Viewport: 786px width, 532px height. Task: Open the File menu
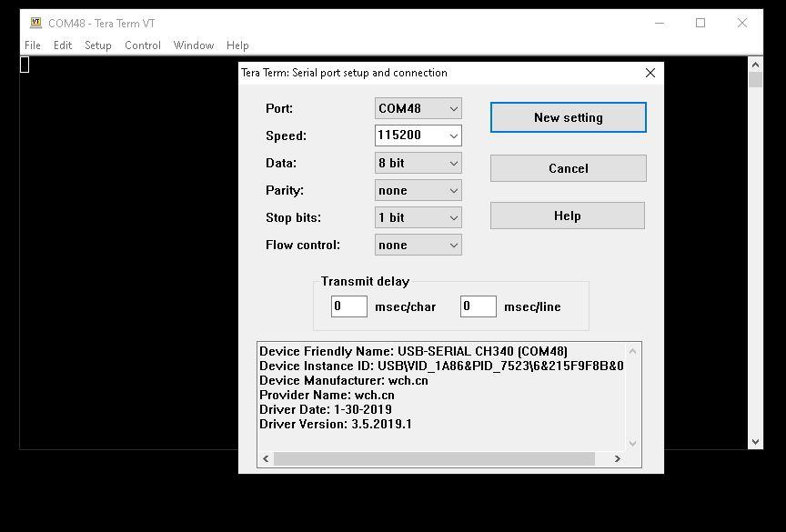pyautogui.click(x=33, y=45)
